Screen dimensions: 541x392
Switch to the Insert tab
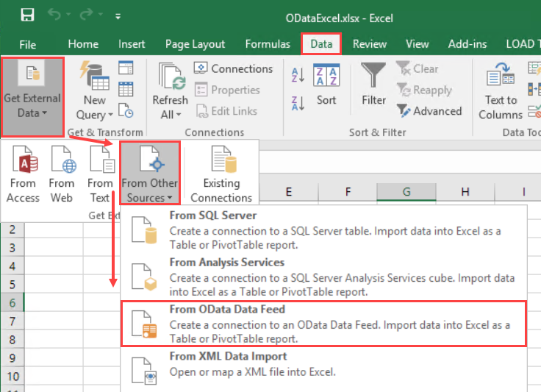(132, 44)
